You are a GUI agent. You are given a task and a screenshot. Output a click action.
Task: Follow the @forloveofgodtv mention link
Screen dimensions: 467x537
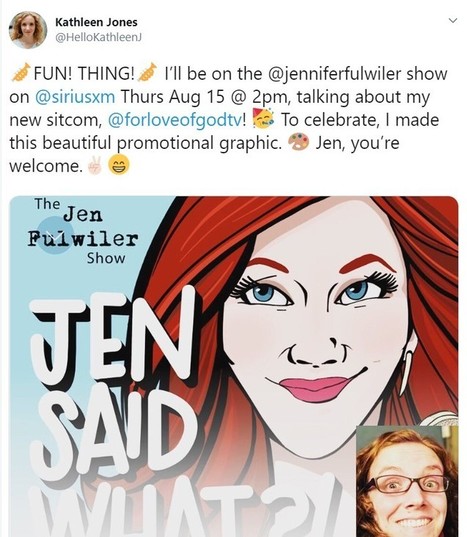175,120
